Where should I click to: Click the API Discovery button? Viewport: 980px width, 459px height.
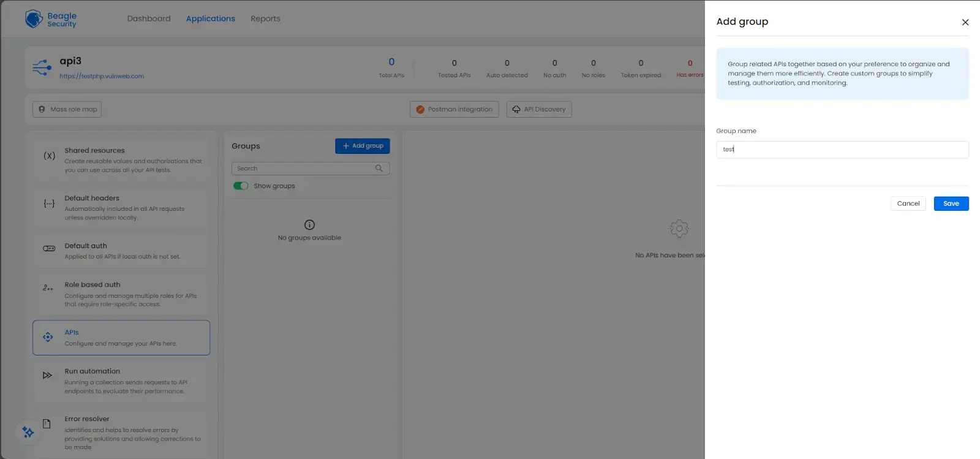coord(539,109)
